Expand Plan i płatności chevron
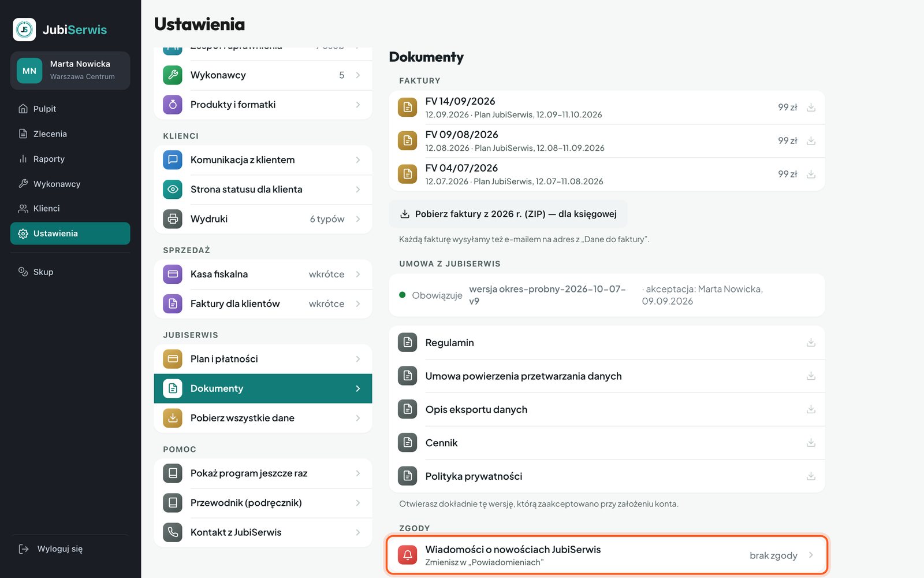The height and width of the screenshot is (578, 924). (x=358, y=359)
